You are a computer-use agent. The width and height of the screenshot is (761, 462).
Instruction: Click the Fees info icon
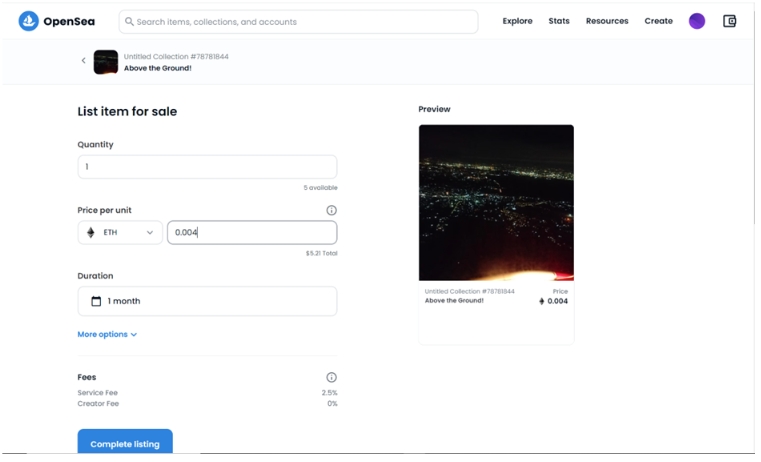point(331,378)
